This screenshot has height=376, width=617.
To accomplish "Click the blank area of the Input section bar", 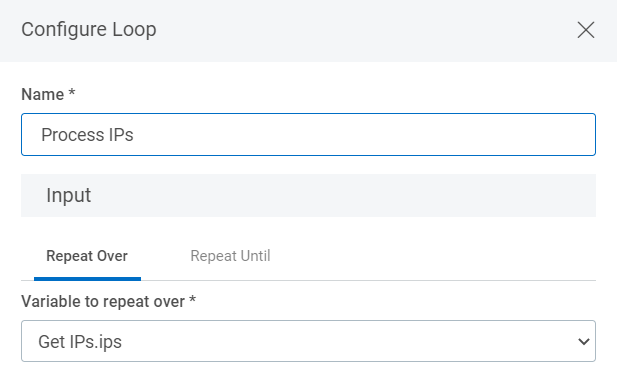I will (x=342, y=195).
